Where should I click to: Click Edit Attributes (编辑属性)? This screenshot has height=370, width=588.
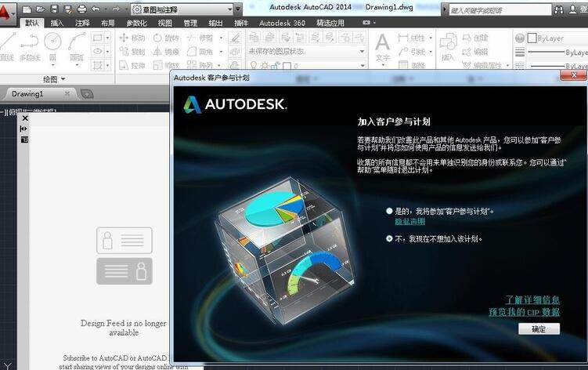pos(482,65)
